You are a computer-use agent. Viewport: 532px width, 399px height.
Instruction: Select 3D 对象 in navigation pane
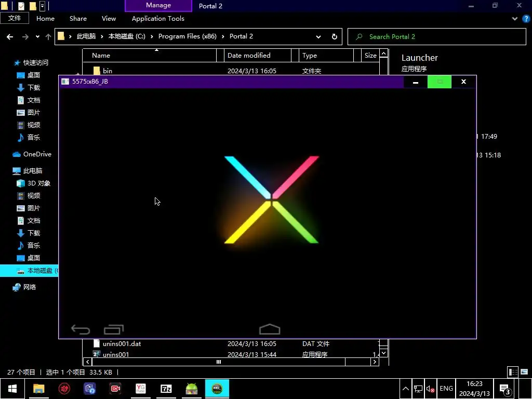click(x=34, y=183)
